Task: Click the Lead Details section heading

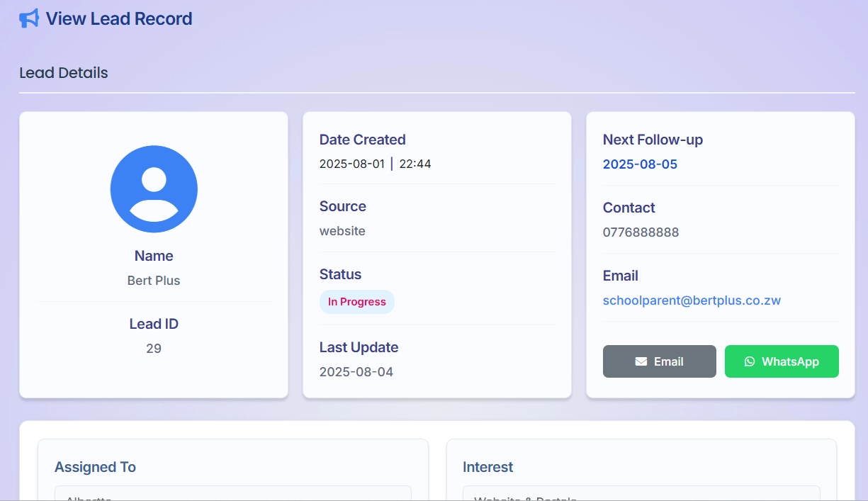Action: coord(64,73)
